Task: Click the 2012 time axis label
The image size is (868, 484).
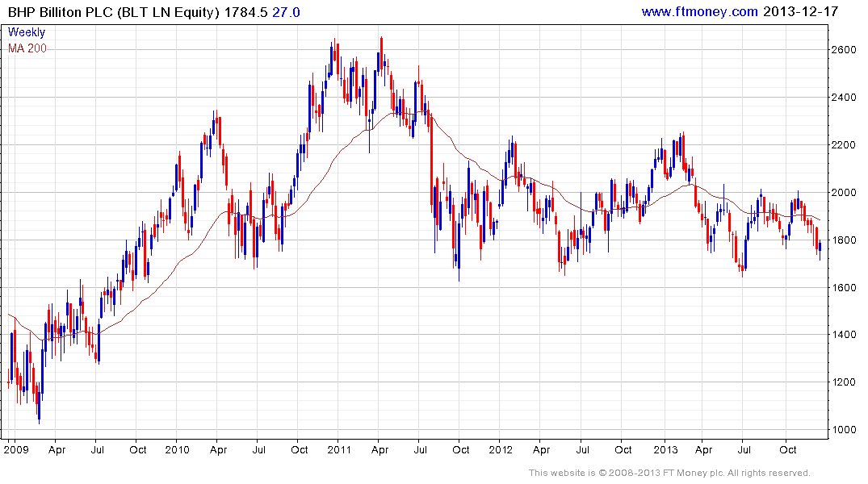Action: pos(501,449)
